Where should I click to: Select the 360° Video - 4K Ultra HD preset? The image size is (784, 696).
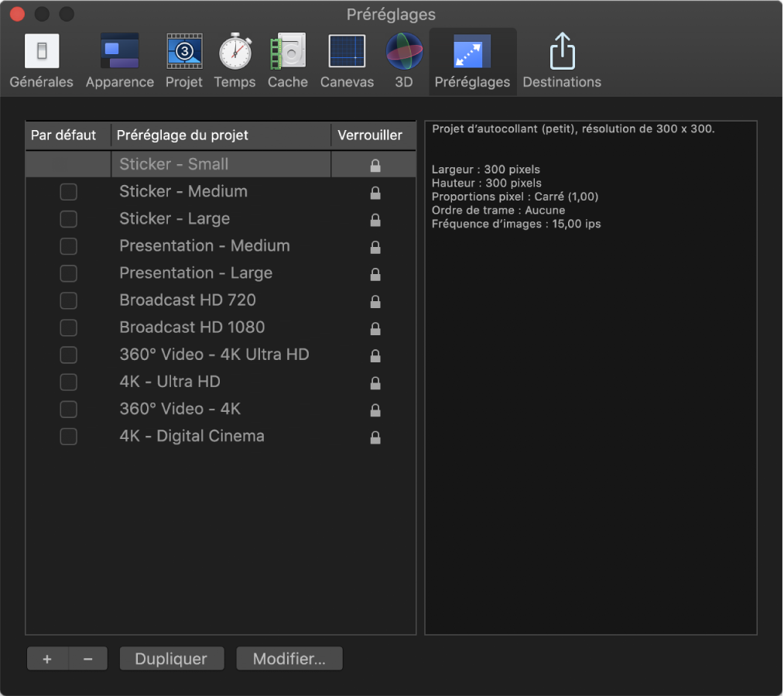tap(214, 355)
